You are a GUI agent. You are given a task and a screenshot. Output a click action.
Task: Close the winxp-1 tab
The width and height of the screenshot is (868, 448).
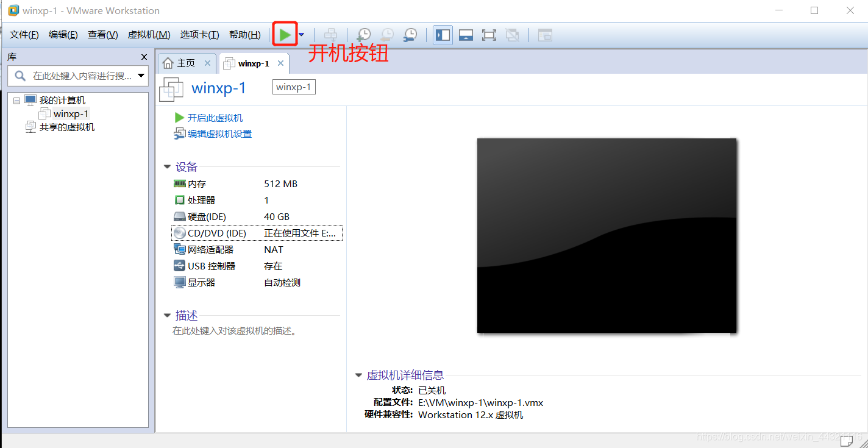click(281, 63)
